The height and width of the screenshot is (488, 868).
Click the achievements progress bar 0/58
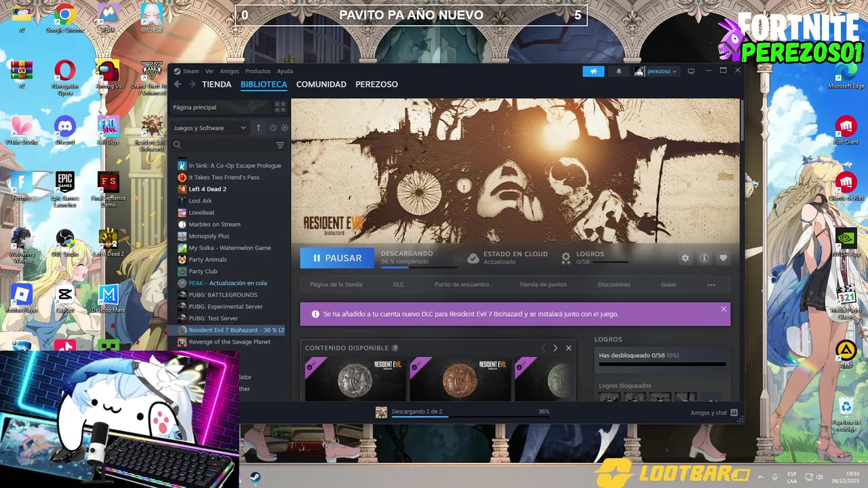tap(662, 364)
